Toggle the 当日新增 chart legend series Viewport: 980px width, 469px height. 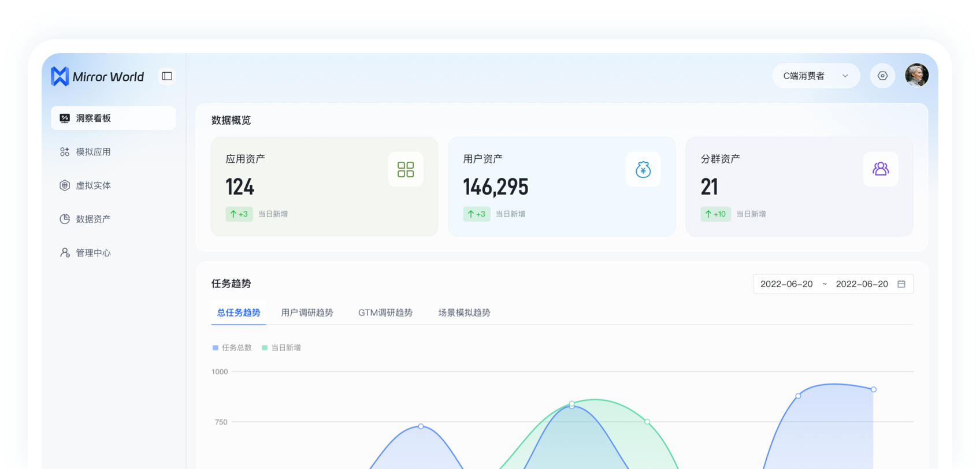coord(281,348)
